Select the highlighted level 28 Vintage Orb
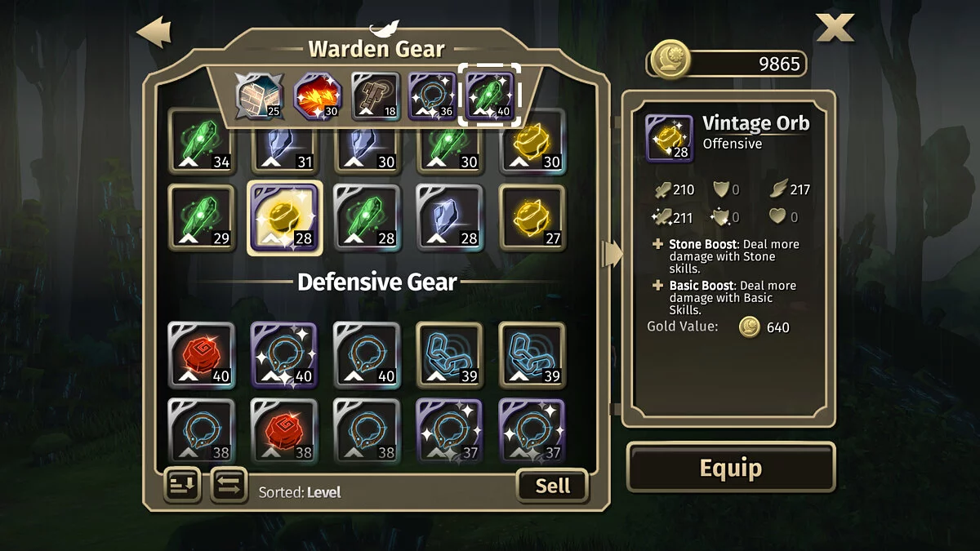 pos(285,218)
